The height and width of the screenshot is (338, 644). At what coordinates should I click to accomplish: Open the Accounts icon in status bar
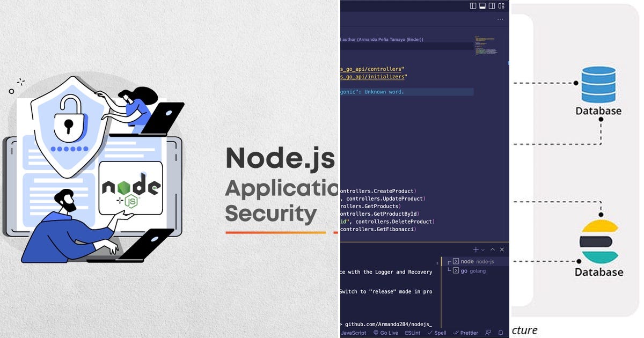tap(487, 333)
